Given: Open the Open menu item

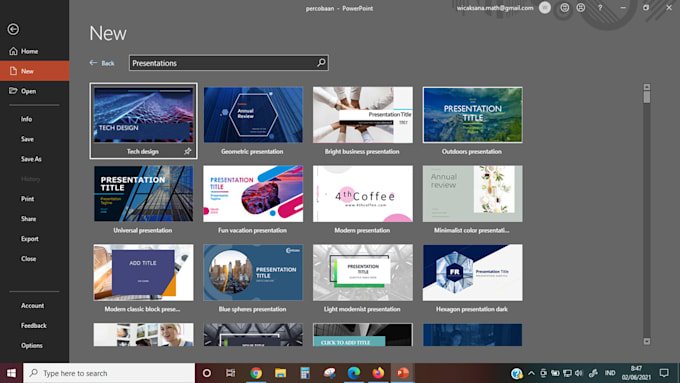Looking at the screenshot, I should [x=34, y=91].
